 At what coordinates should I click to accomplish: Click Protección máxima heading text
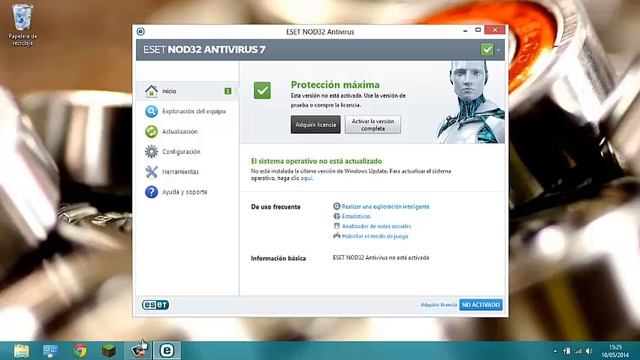335,85
